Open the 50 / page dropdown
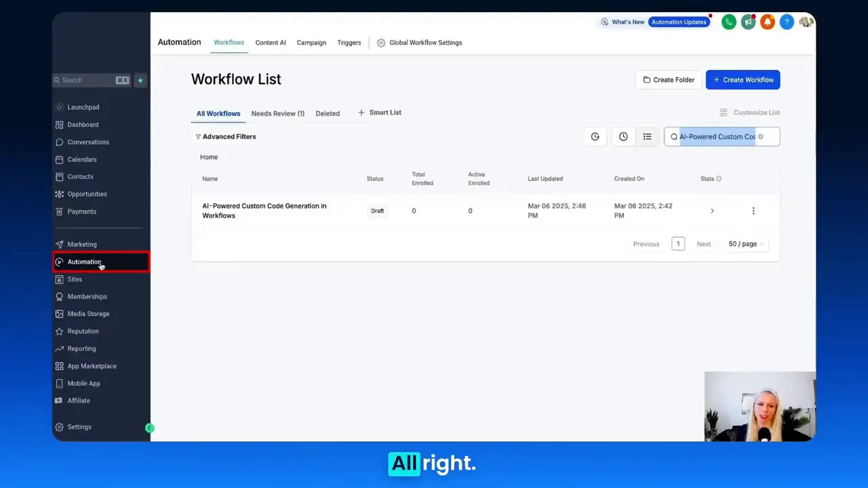868x488 pixels. [746, 244]
